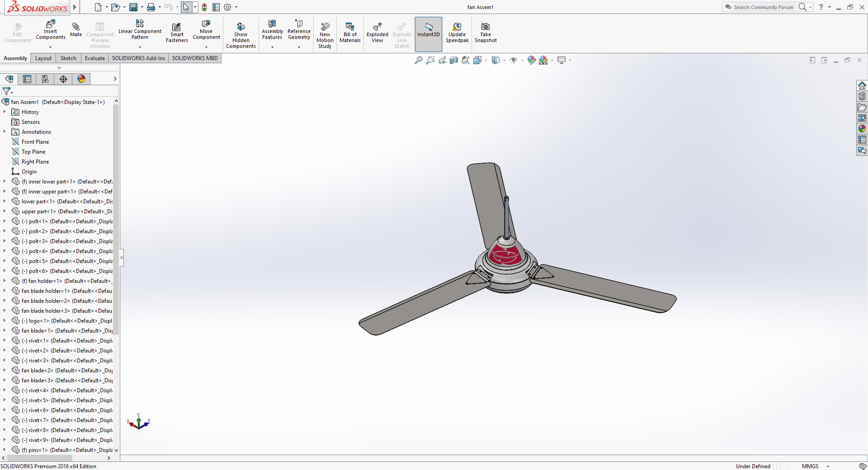Switch to the Evaluate tab
This screenshot has width=868, height=470.
coord(95,58)
